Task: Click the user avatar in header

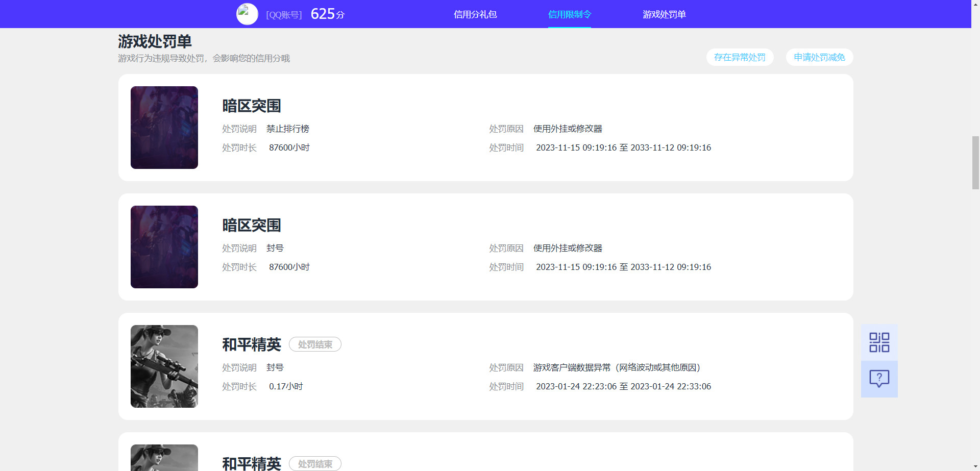Action: click(x=247, y=14)
